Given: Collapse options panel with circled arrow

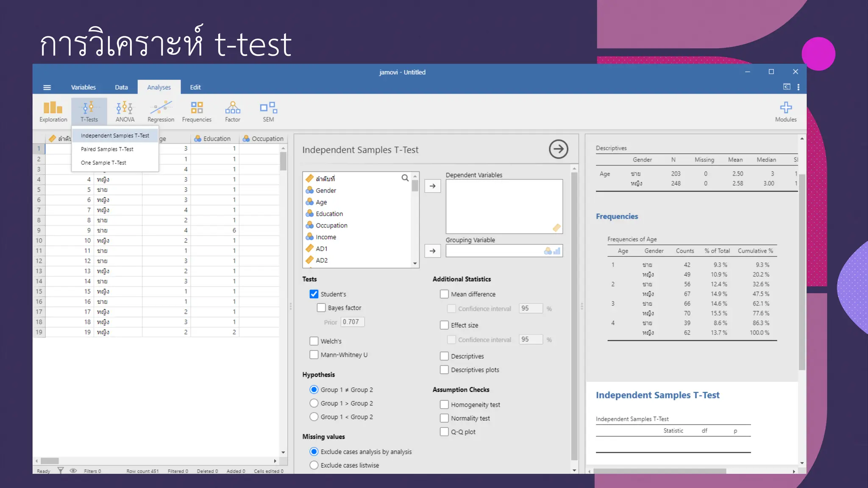Looking at the screenshot, I should [558, 149].
